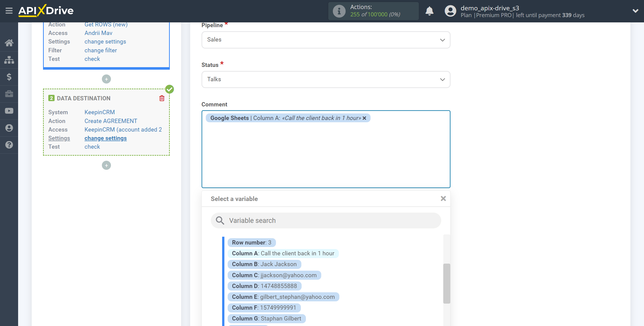Click the green checkmark status badge
This screenshot has height=326, width=644.
tap(170, 89)
